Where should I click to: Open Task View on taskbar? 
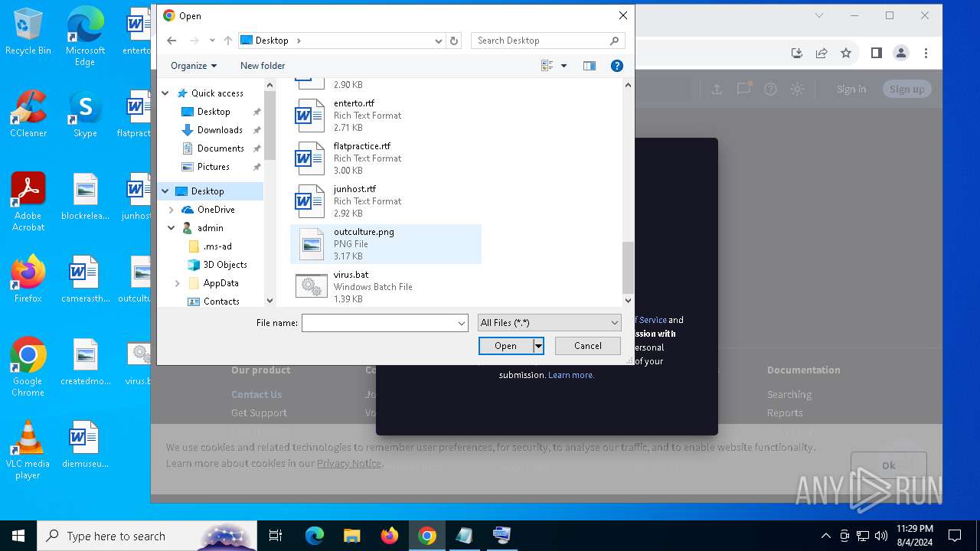pos(276,536)
